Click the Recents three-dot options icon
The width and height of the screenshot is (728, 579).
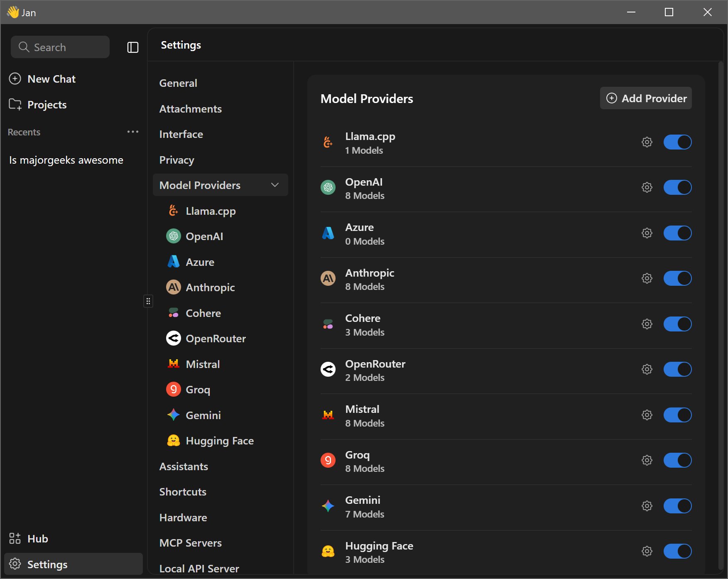[132, 132]
